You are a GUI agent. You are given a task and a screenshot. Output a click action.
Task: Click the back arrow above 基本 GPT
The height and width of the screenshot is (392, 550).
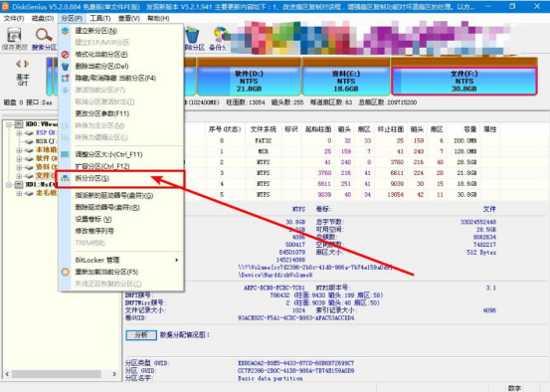point(18,64)
